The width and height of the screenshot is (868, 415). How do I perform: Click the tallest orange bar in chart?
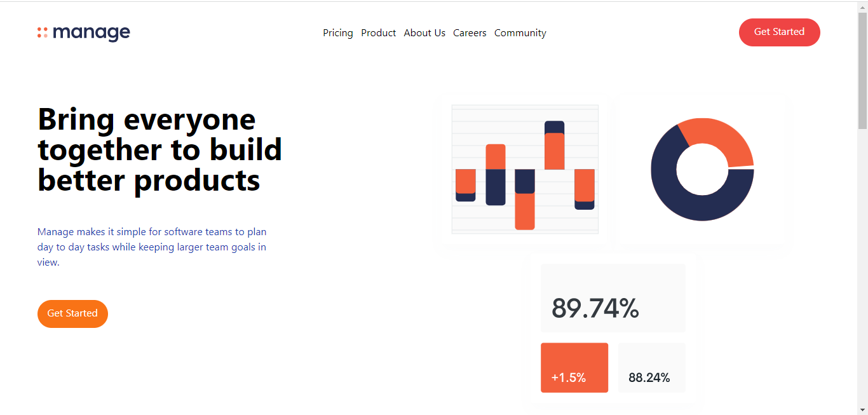click(525, 211)
